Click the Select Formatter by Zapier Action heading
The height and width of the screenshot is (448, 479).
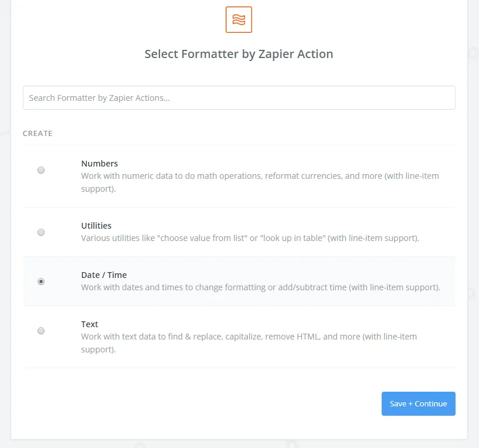[239, 55]
